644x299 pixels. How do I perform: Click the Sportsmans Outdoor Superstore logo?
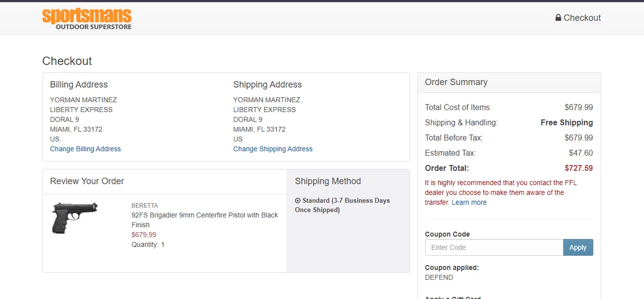pos(87,19)
